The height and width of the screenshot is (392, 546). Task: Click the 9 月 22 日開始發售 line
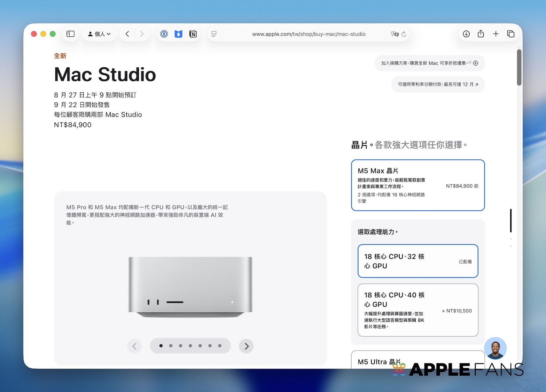[x=82, y=105]
